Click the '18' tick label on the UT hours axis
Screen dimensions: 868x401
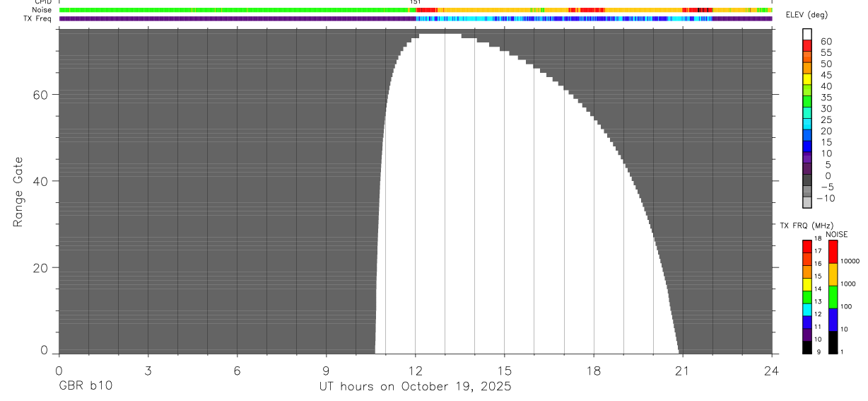click(x=594, y=370)
